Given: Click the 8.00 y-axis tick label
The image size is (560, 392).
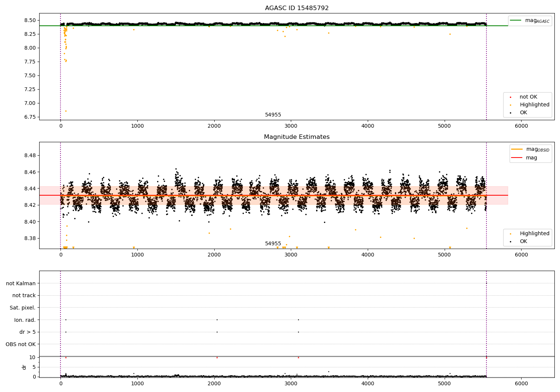Looking at the screenshot, I should (30, 48).
